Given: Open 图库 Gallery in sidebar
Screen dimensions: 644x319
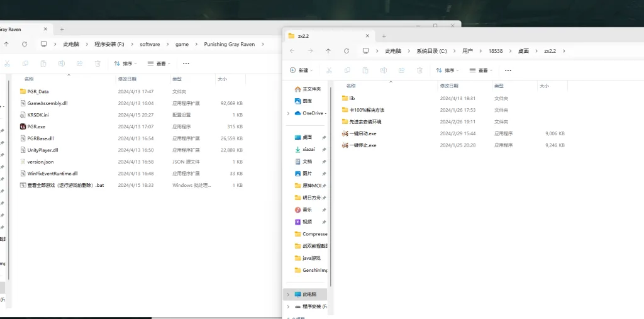Looking at the screenshot, I should coord(303,101).
